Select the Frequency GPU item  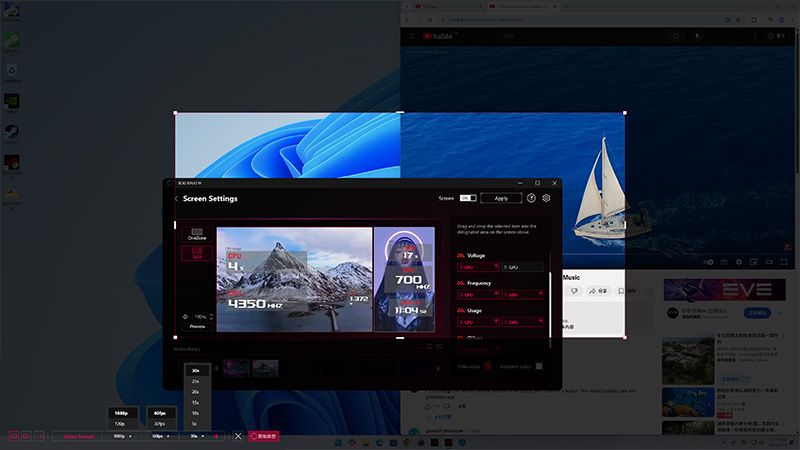522,294
